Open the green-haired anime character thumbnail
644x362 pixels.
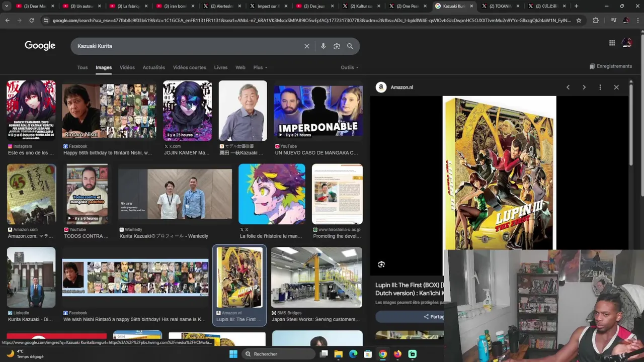(x=272, y=194)
